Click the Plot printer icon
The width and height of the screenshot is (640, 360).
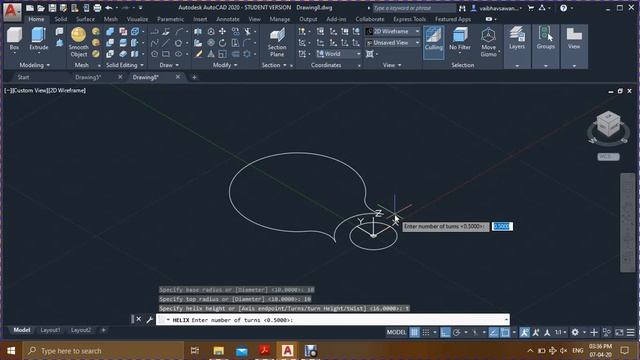click(x=97, y=8)
